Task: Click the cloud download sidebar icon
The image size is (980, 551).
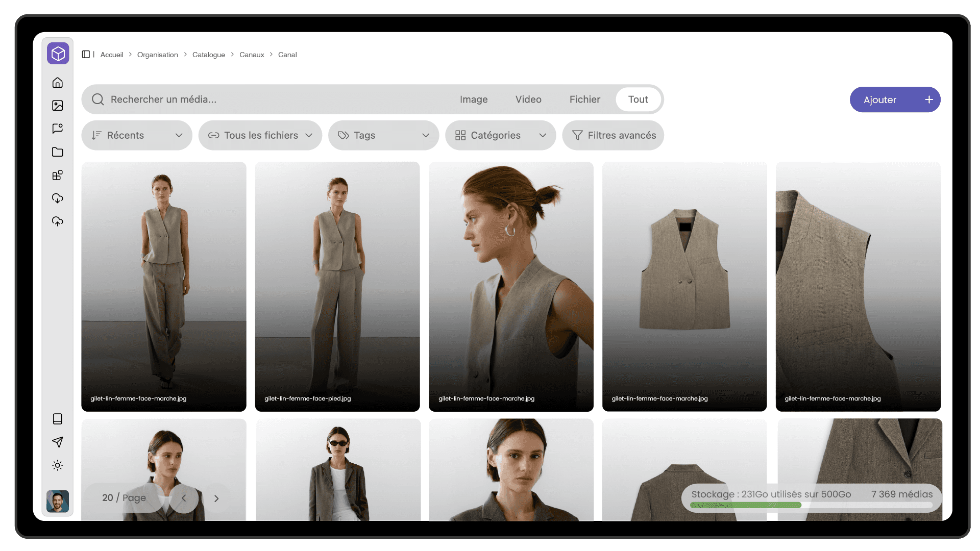Action: point(58,198)
